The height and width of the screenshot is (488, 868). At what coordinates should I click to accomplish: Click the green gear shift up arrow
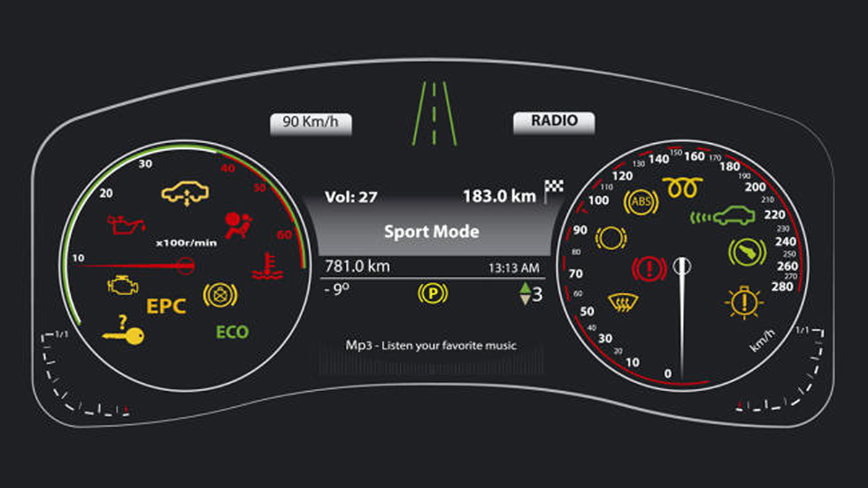click(524, 288)
